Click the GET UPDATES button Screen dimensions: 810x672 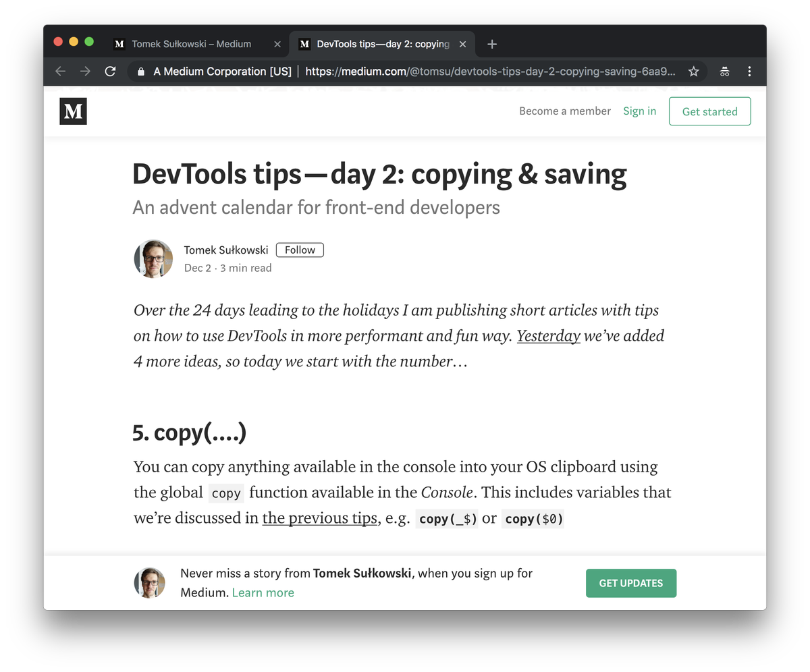click(631, 583)
